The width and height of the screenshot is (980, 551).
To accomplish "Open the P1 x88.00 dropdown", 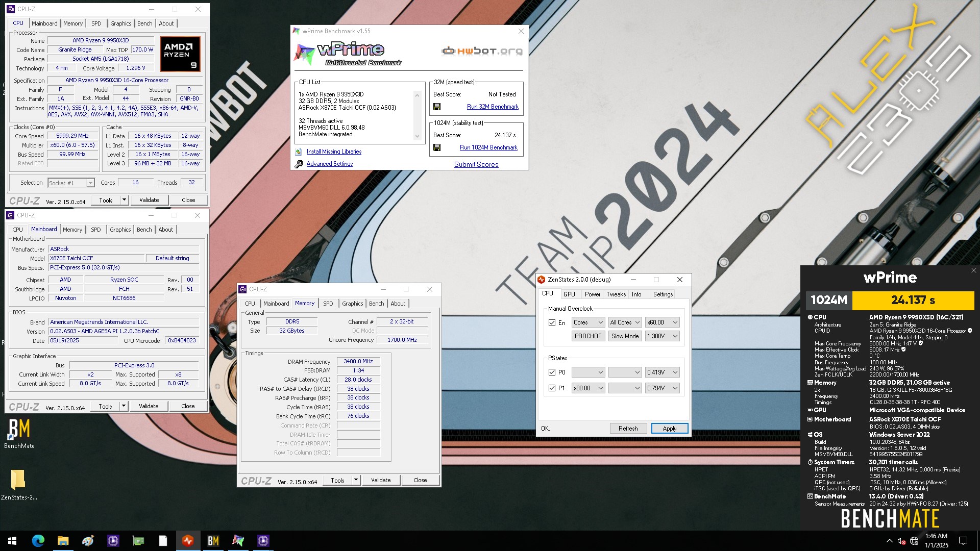I will (588, 388).
